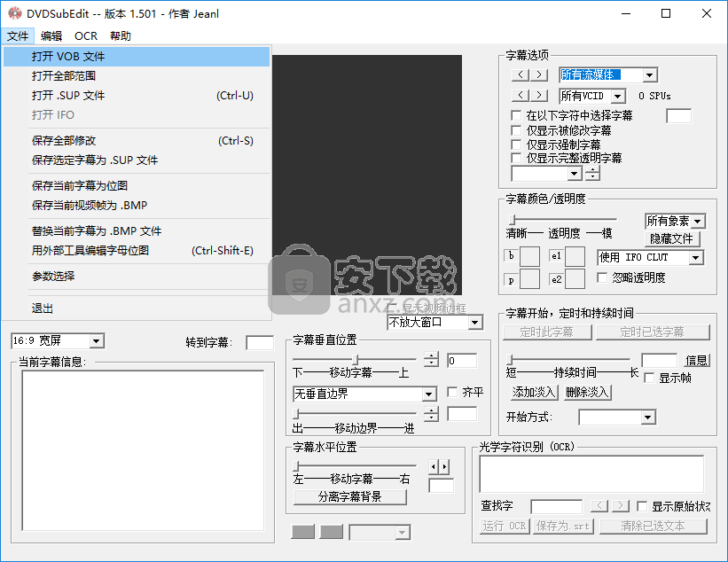Viewport: 728px width, 562px height.
Task: Click the 持续时间 slider
Action: coord(568,359)
